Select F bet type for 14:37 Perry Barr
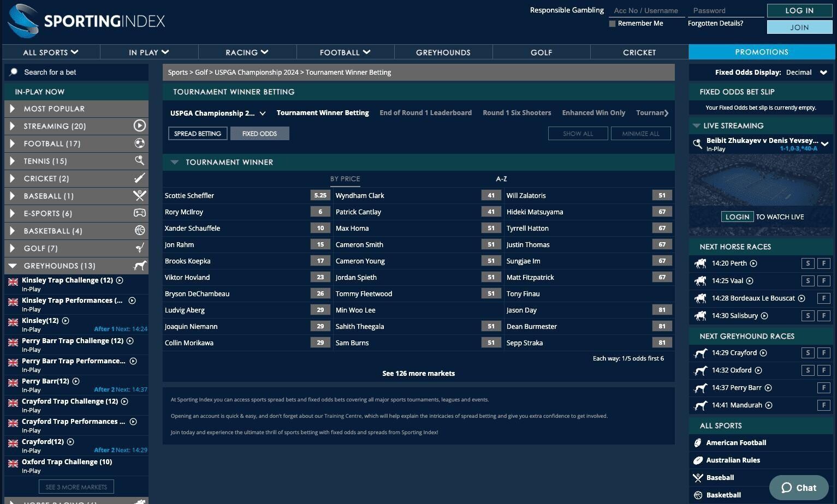Screen dimensions: 837x504 (824, 388)
